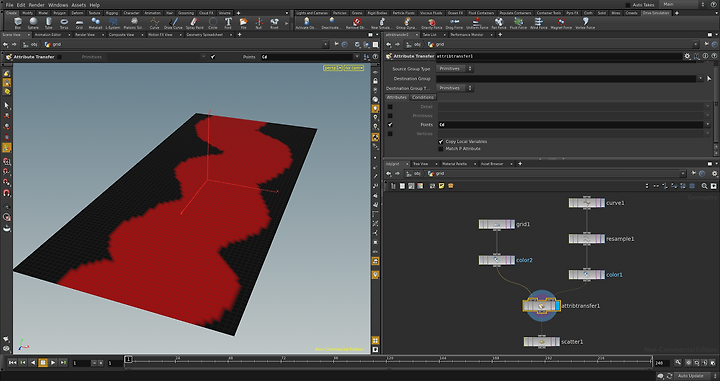
Task: Select the Circle shelf tool
Action: (x=213, y=23)
